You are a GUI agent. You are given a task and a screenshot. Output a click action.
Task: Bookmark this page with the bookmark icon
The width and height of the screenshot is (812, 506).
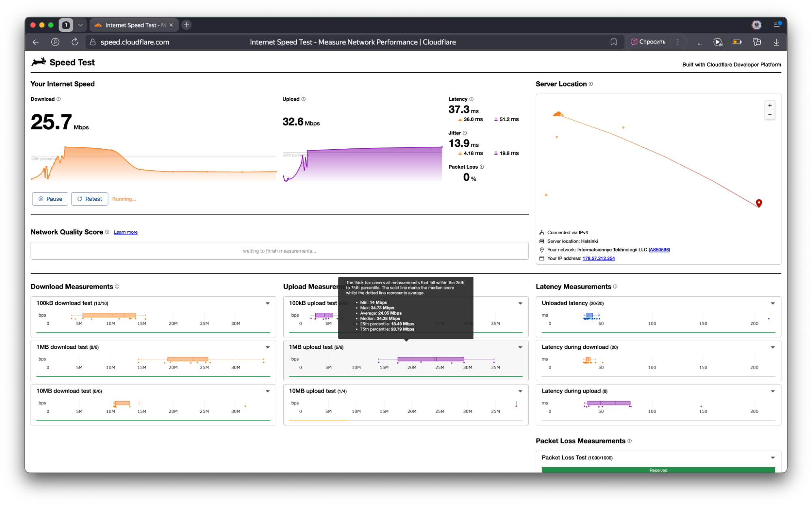point(613,42)
